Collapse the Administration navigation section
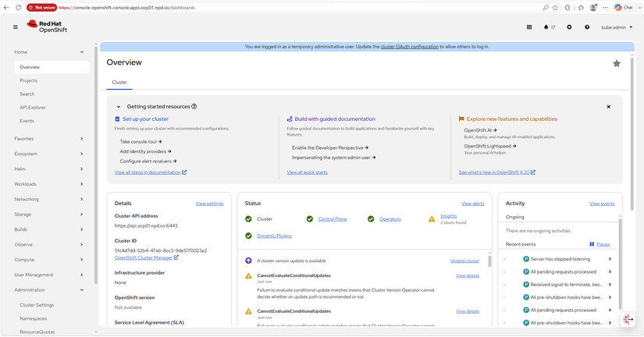 pos(82,289)
